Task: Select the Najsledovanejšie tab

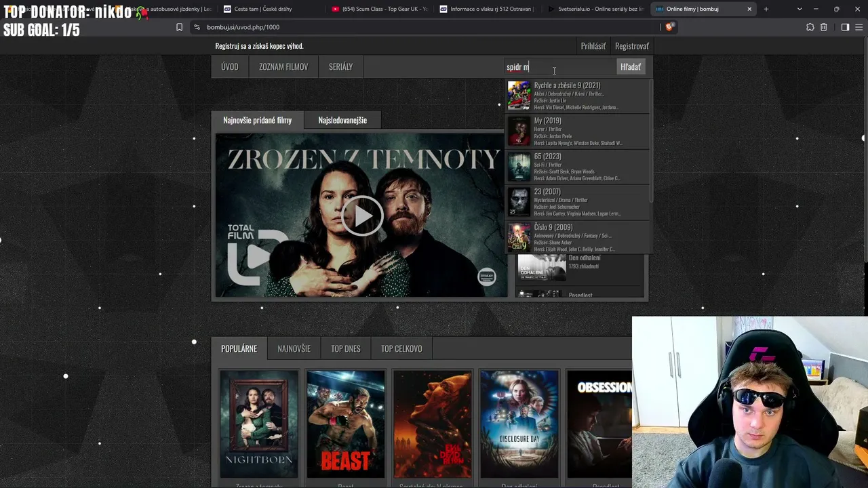Action: (342, 120)
